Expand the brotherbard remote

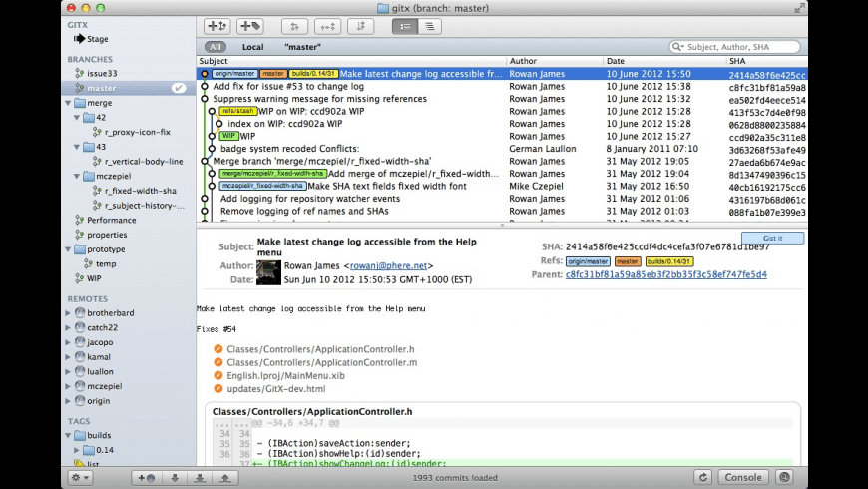coord(68,313)
